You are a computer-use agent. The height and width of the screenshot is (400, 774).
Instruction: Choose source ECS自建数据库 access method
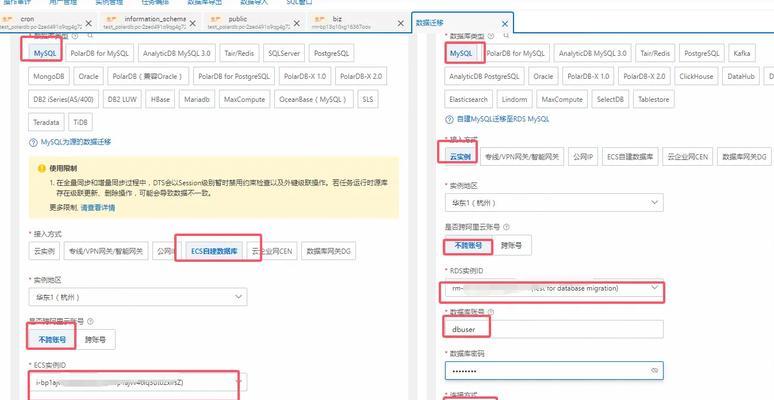[214, 251]
